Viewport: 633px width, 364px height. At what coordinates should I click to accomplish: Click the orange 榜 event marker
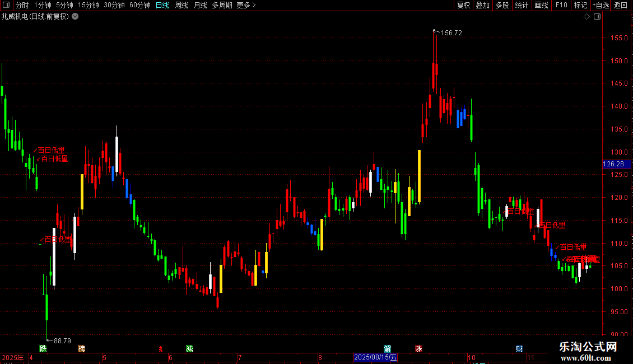click(82, 349)
